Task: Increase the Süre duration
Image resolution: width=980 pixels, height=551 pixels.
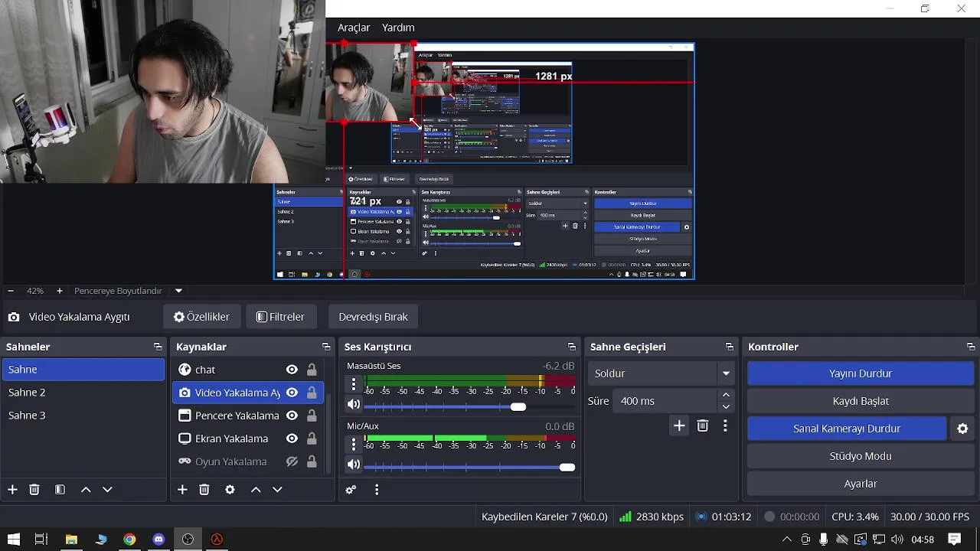Action: coord(727,395)
